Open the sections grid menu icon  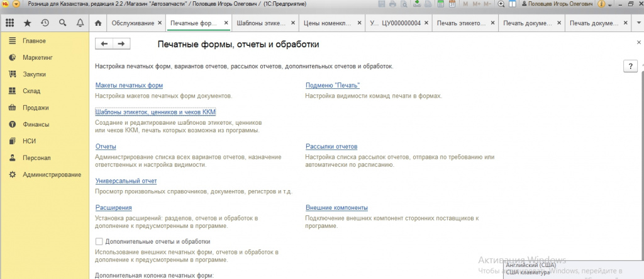tap(10, 23)
